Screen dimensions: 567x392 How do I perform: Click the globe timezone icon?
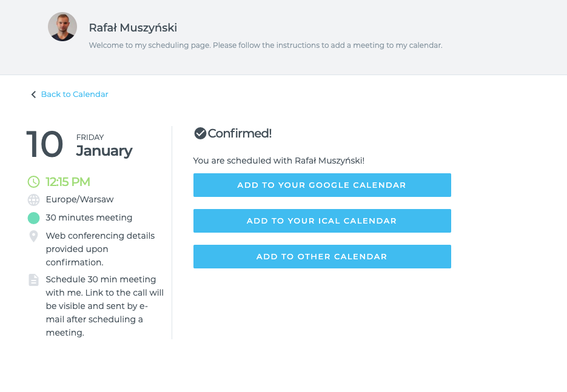(33, 200)
